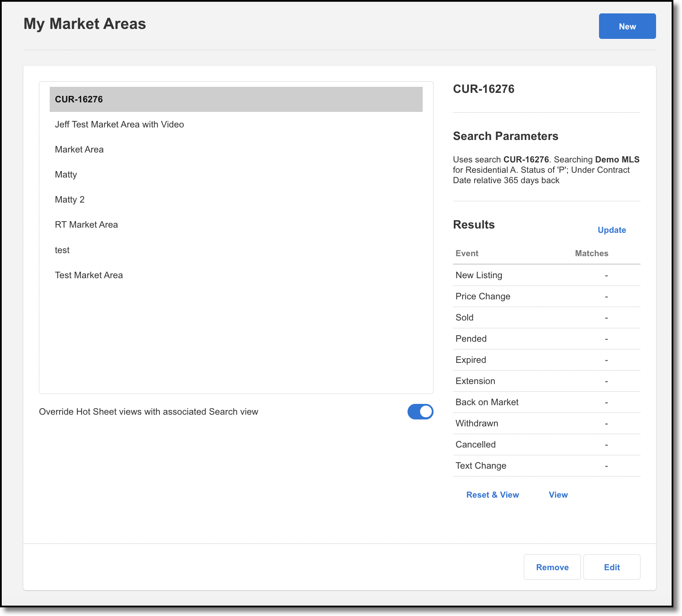Edit the CUR-16276 market area
Image resolution: width=682 pixels, height=616 pixels.
(x=612, y=567)
